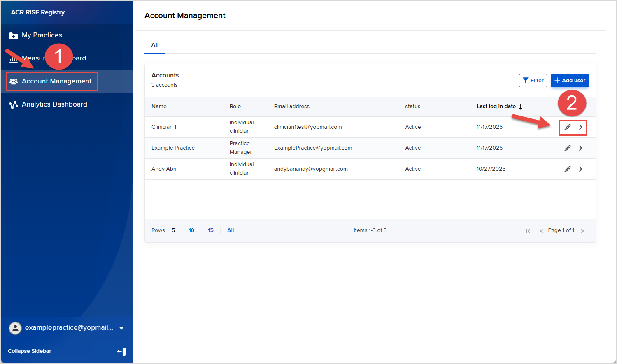The height and width of the screenshot is (364, 617).
Task: Switch to the All tab
Action: pyautogui.click(x=155, y=45)
